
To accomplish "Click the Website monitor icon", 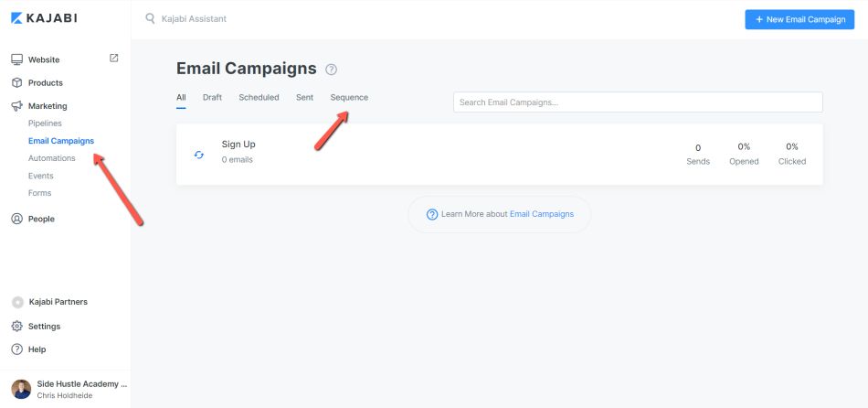I will click(17, 59).
